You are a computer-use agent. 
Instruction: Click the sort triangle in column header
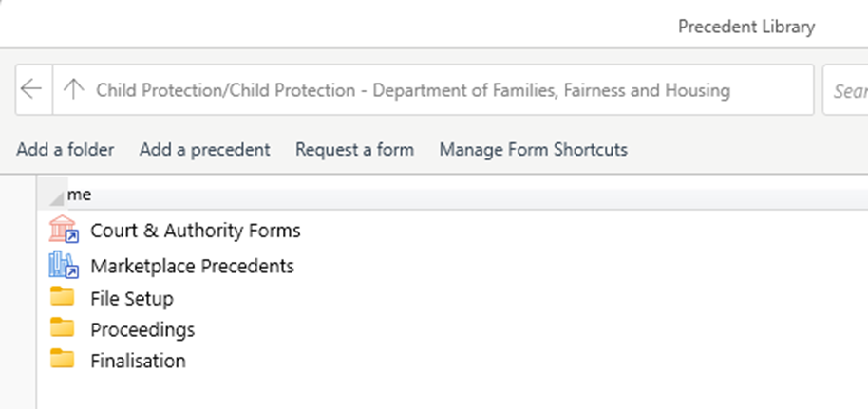point(58,196)
